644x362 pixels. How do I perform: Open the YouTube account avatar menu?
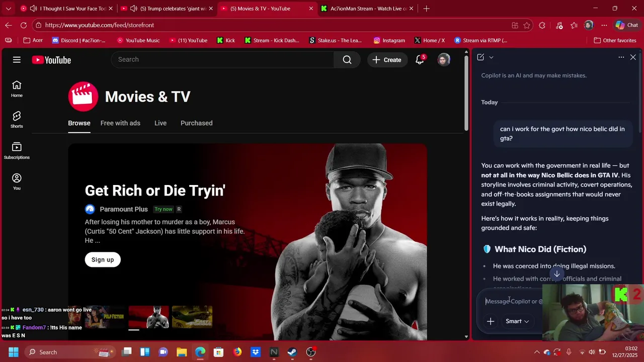[444, 60]
